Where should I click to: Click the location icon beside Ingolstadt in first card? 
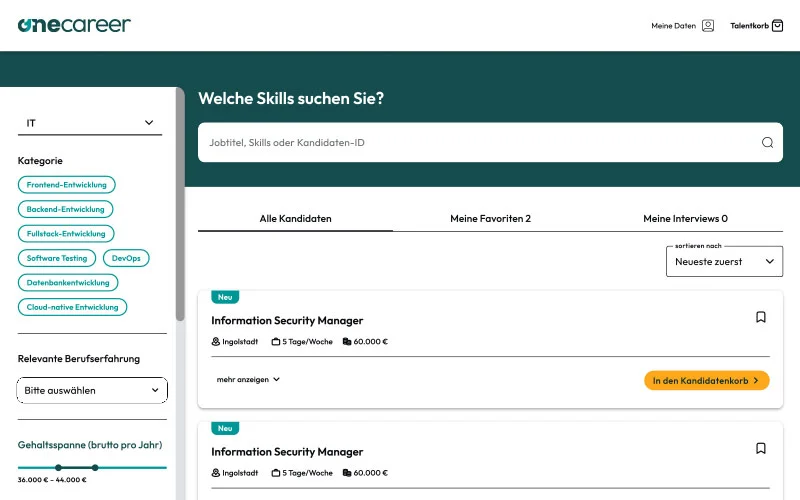point(215,341)
